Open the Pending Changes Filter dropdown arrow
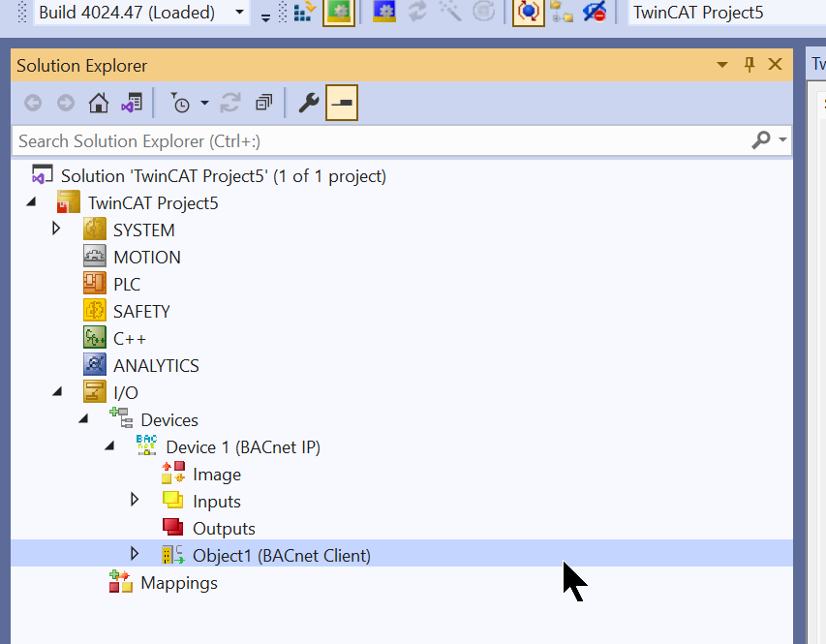This screenshot has height=644, width=826. (x=204, y=103)
